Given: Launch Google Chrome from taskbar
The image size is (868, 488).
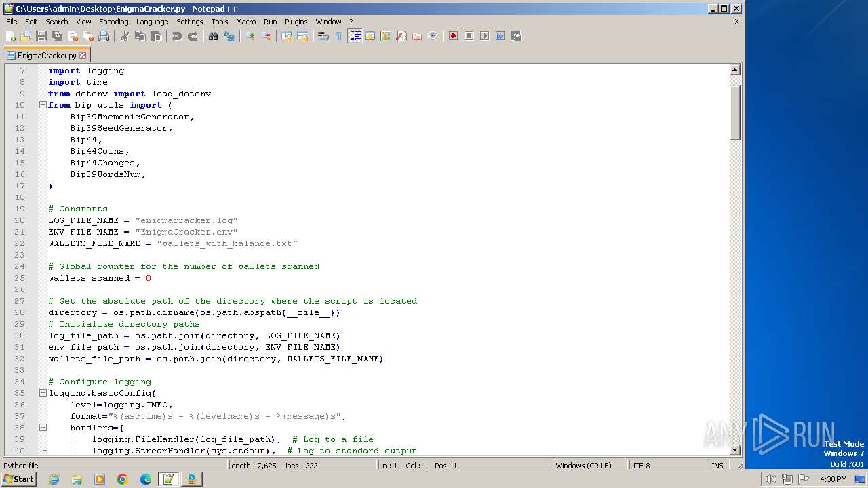Looking at the screenshot, I should (123, 479).
